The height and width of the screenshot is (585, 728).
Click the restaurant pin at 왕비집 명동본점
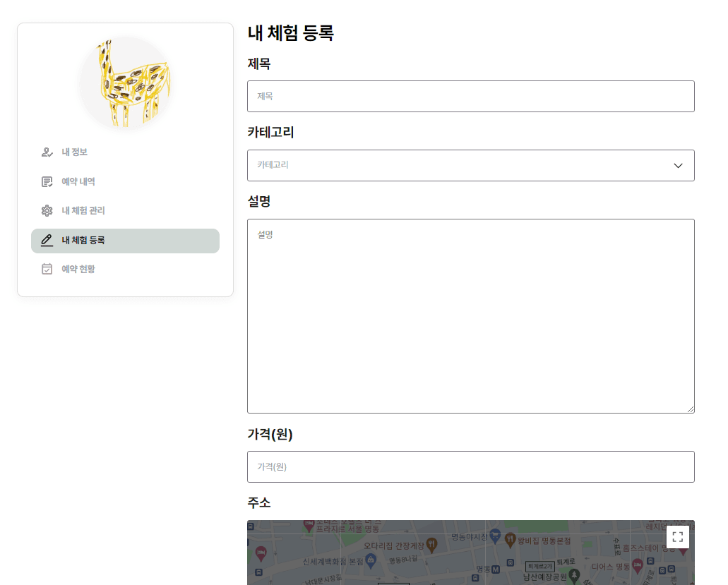[x=511, y=540]
